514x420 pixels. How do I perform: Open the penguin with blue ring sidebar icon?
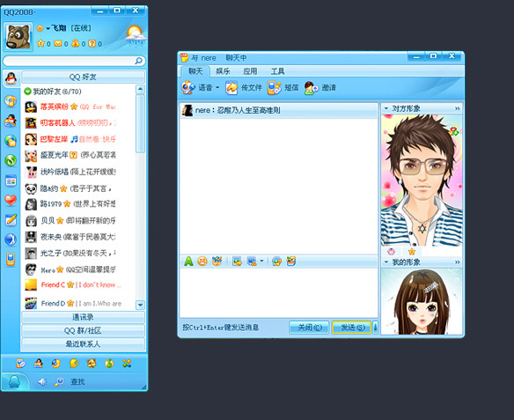(x=11, y=121)
